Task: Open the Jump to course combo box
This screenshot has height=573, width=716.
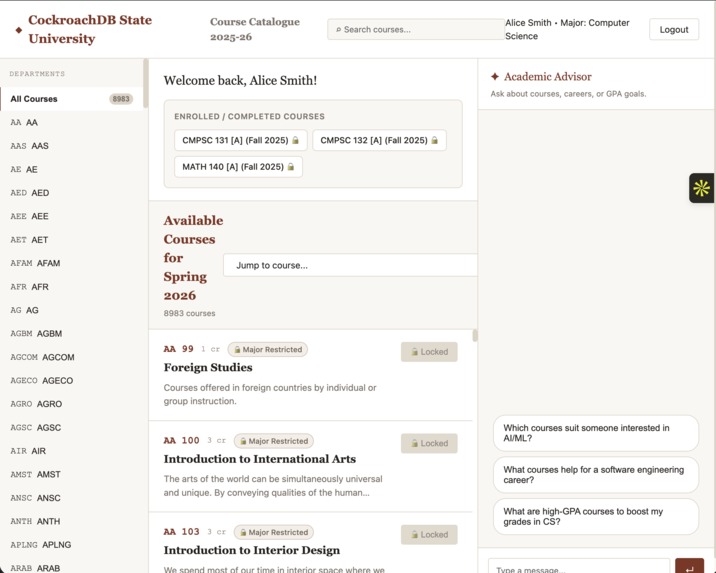Action: tap(350, 265)
